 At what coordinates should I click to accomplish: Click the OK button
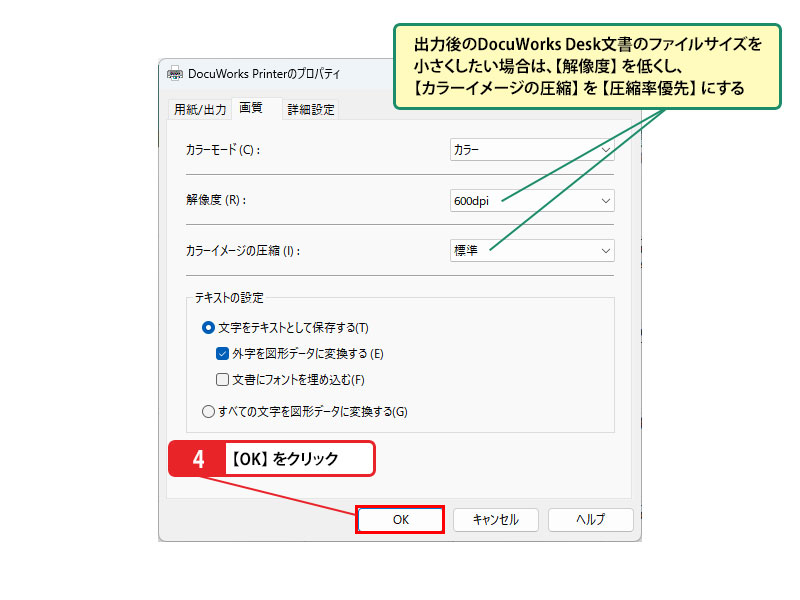coord(401,520)
